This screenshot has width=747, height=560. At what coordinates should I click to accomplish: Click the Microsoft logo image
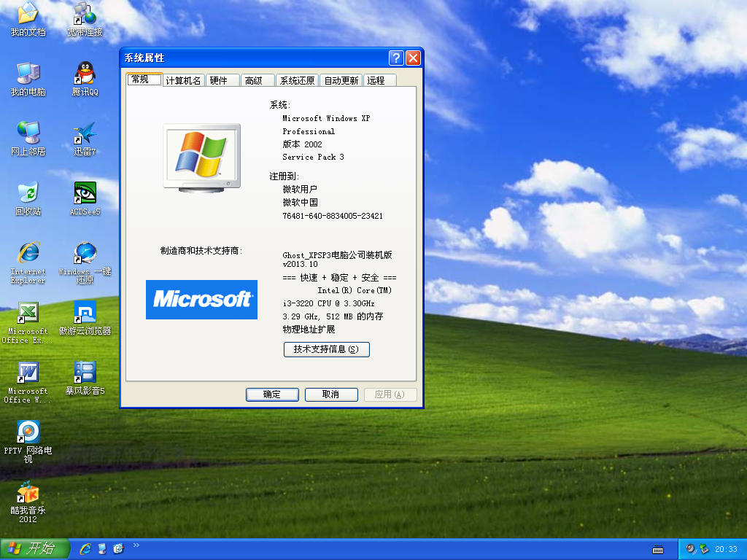click(201, 300)
